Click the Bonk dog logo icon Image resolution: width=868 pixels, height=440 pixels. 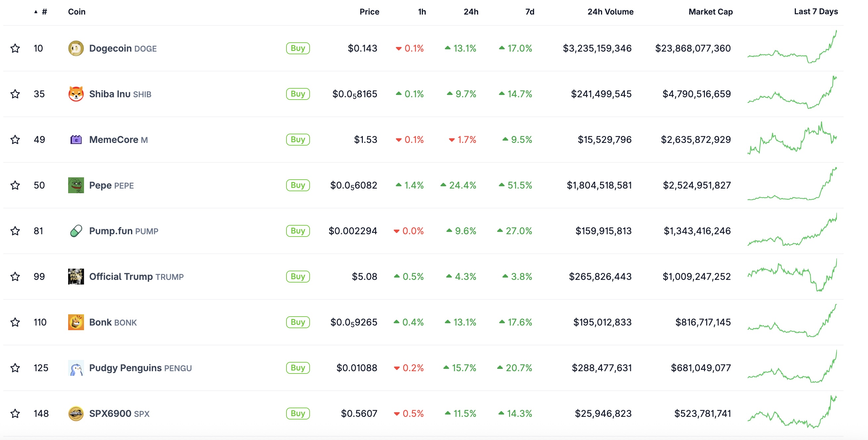click(x=76, y=322)
